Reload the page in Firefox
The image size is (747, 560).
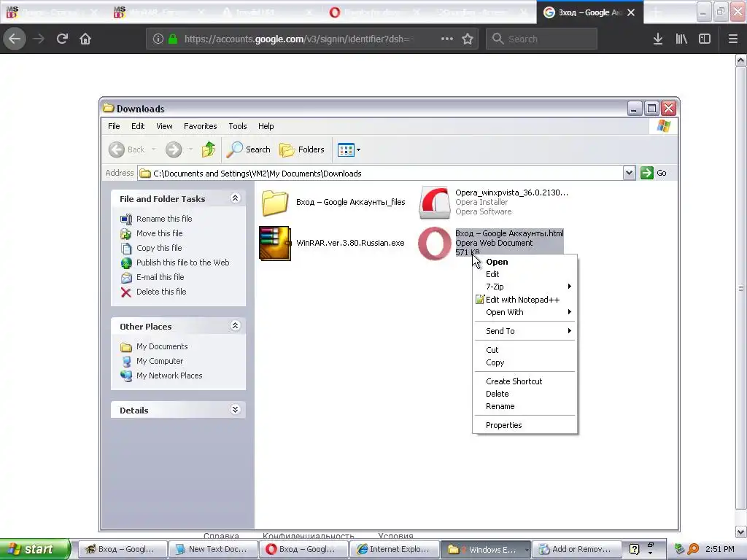(62, 39)
